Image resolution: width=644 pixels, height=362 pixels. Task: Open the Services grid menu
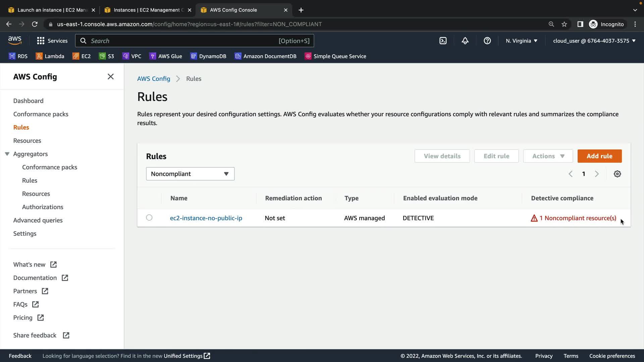52,41
